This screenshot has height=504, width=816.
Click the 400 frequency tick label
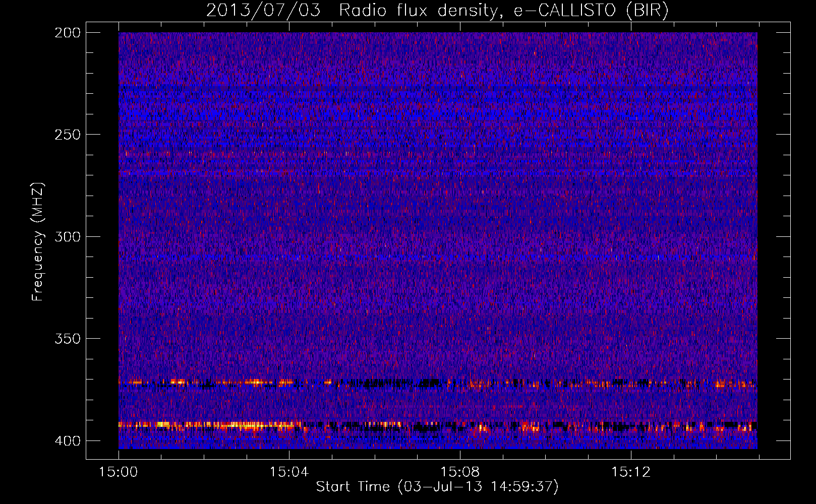(68, 440)
